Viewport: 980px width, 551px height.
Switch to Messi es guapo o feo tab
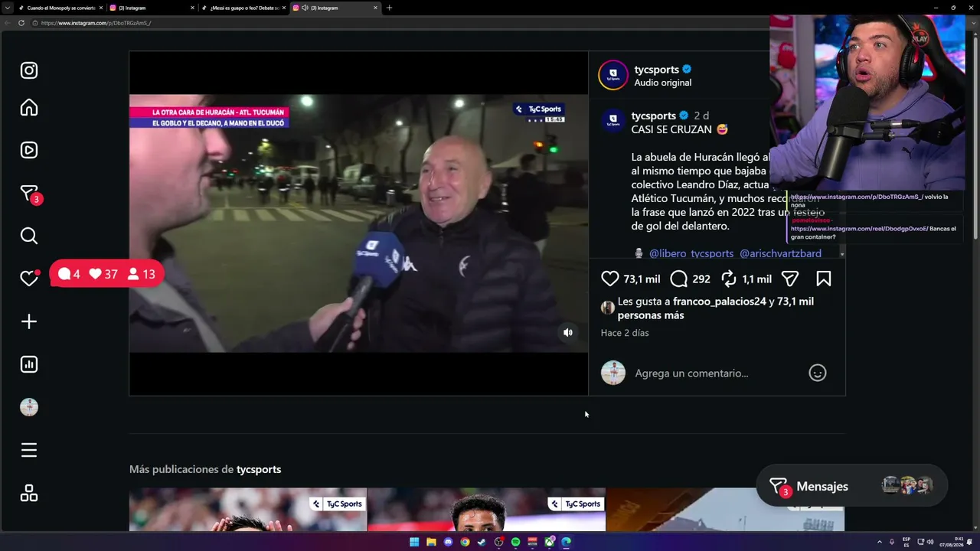click(243, 8)
